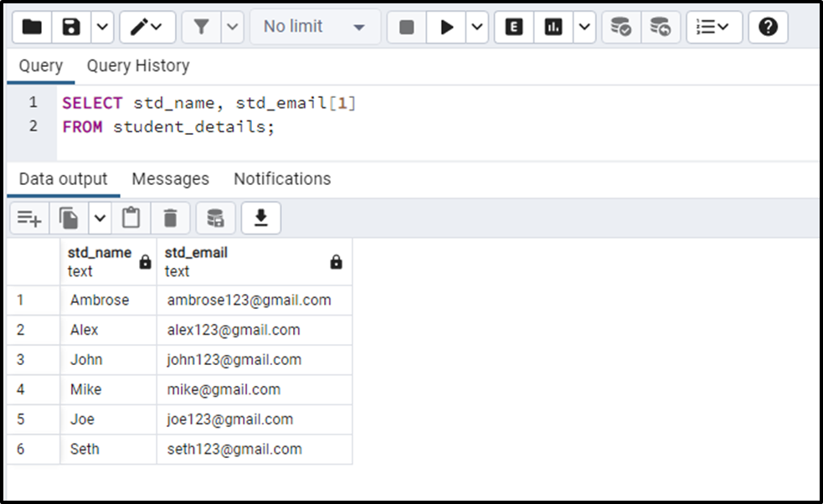Open the No limit rows dropdown

coord(315,27)
